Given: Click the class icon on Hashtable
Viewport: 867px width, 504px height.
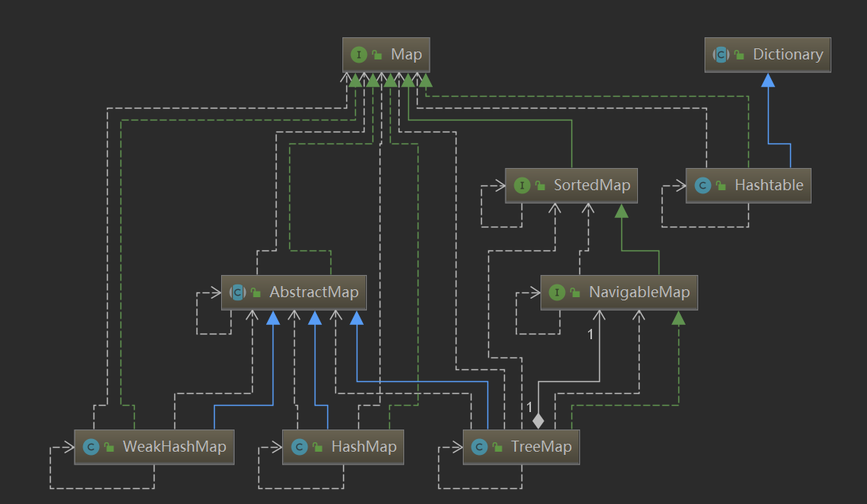Looking at the screenshot, I should pyautogui.click(x=703, y=185).
